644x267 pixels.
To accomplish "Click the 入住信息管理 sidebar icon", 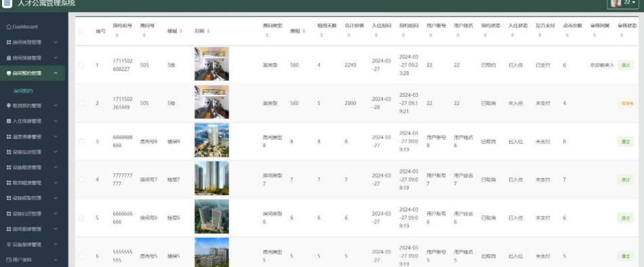I will 9,121.
